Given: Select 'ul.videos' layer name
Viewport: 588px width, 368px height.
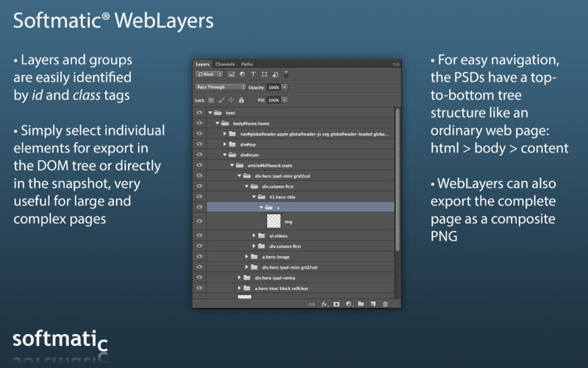Looking at the screenshot, I should pyautogui.click(x=279, y=236).
